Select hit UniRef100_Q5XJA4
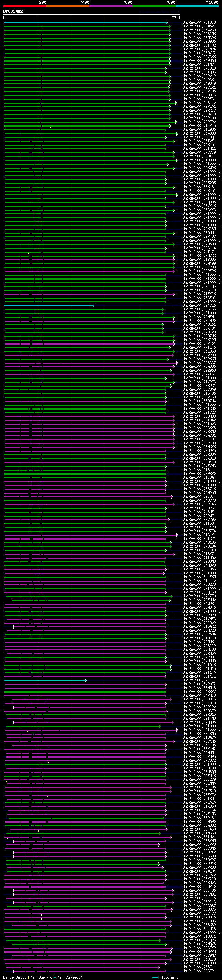Viewport: 222px width, 980px height. point(199,145)
